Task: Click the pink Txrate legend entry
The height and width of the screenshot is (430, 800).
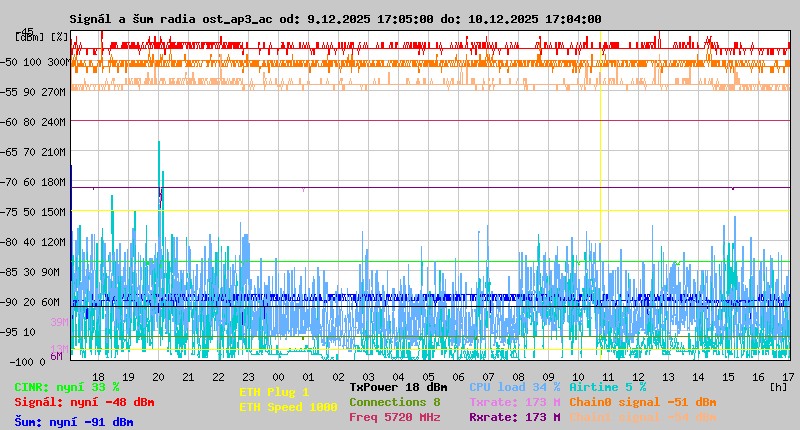Action: click(514, 402)
